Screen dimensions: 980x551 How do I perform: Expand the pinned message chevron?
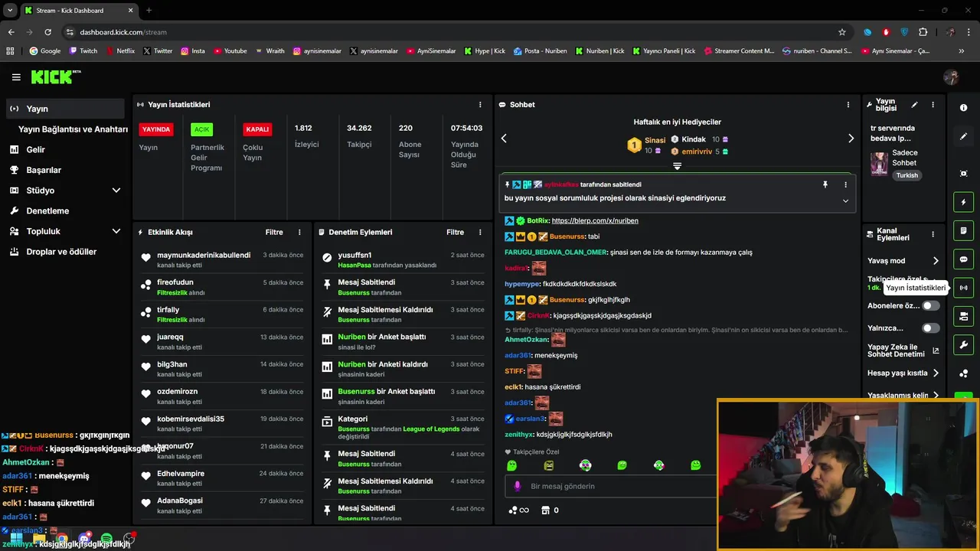pos(845,201)
